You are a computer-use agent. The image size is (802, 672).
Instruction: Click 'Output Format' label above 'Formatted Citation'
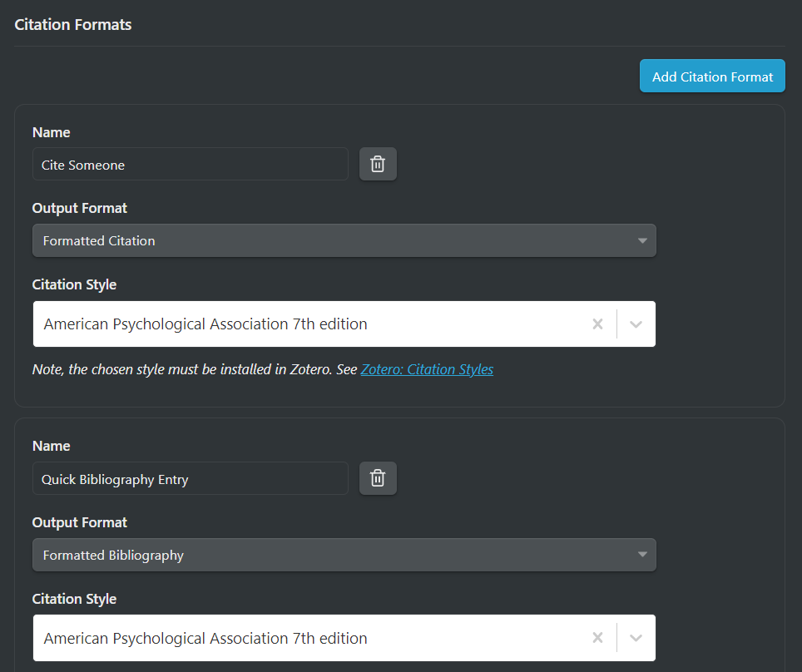80,208
